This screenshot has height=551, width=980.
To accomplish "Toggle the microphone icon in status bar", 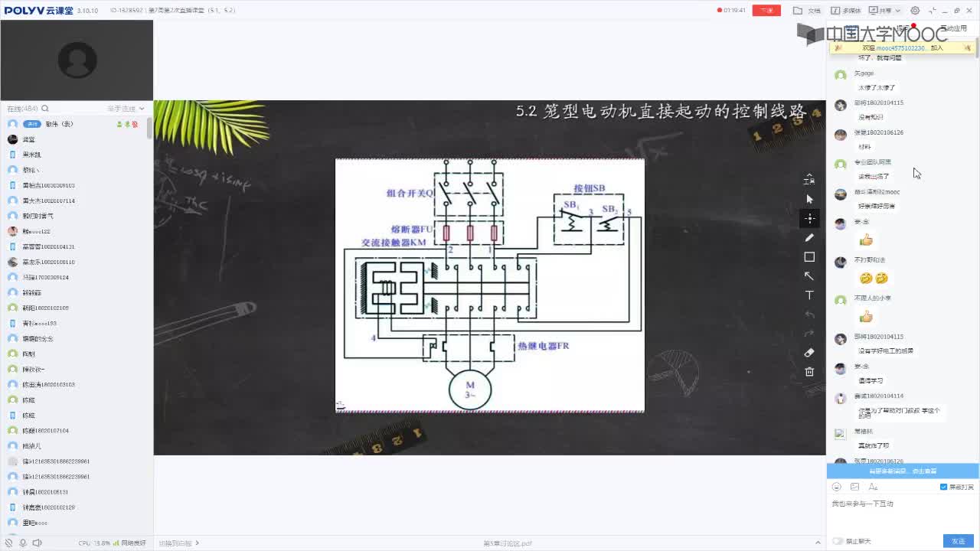I will click(x=23, y=543).
